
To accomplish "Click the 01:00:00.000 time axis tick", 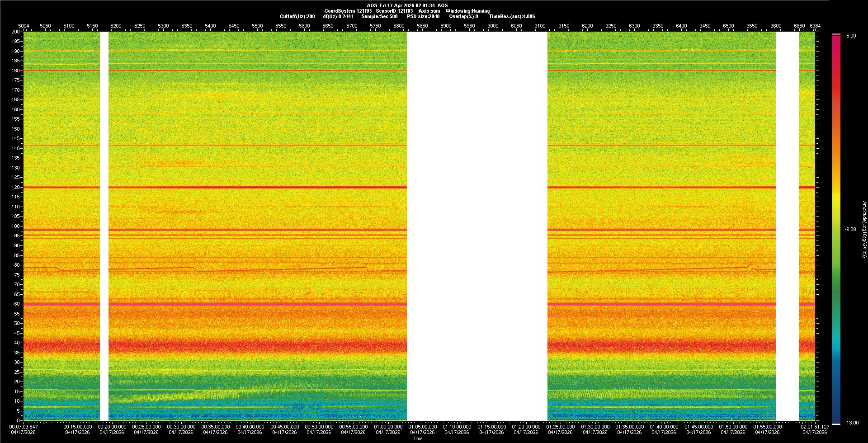I will tap(388, 427).
